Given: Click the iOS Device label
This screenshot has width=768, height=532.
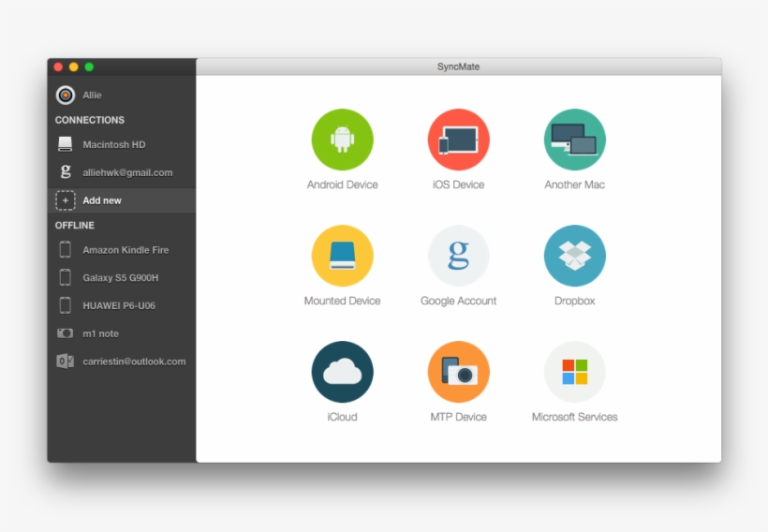Looking at the screenshot, I should 458,185.
